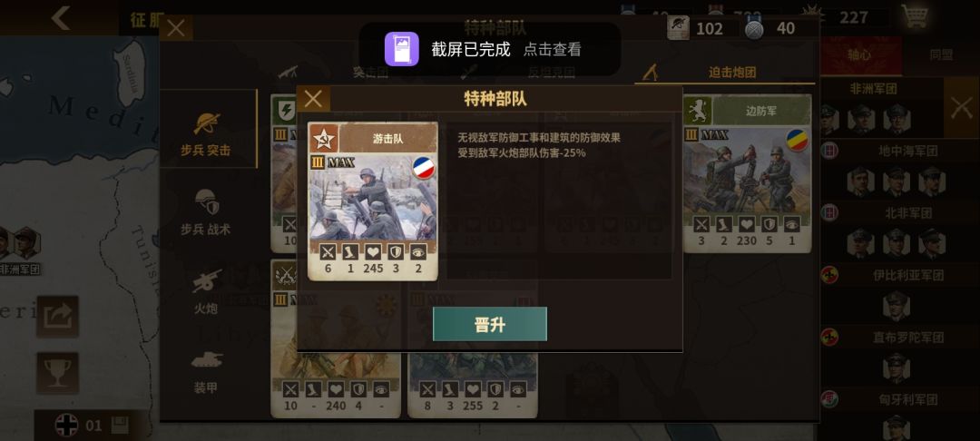
Task: Select 装甲 armor tank category
Action: tap(206, 372)
